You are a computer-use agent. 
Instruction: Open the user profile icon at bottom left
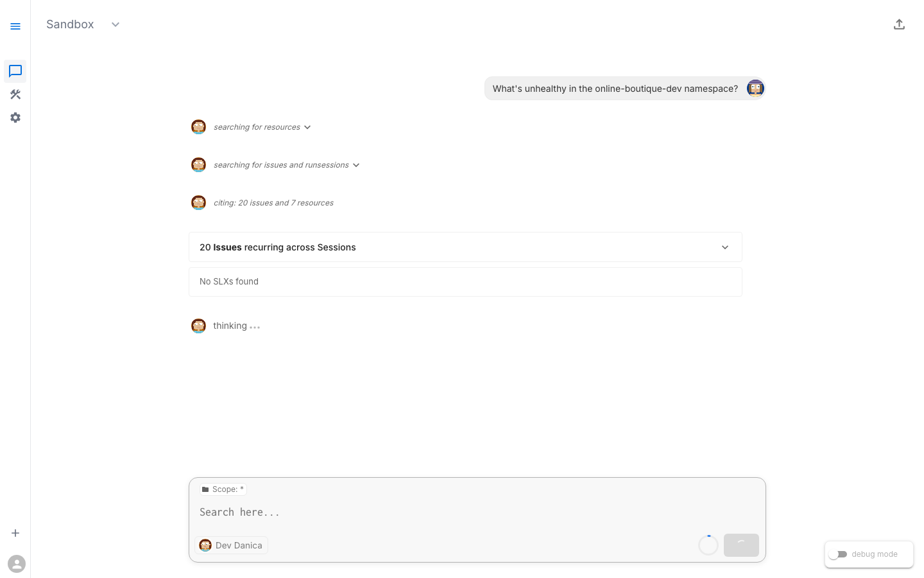[17, 563]
